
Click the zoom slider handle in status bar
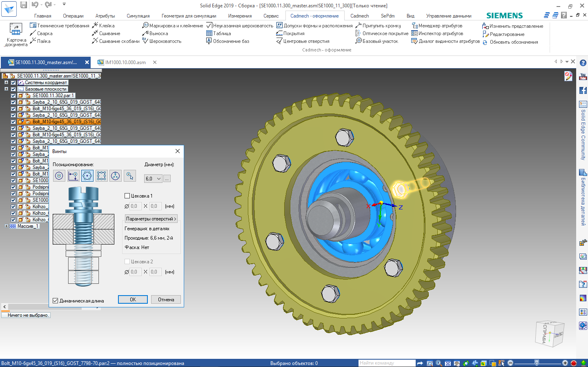click(x=537, y=363)
